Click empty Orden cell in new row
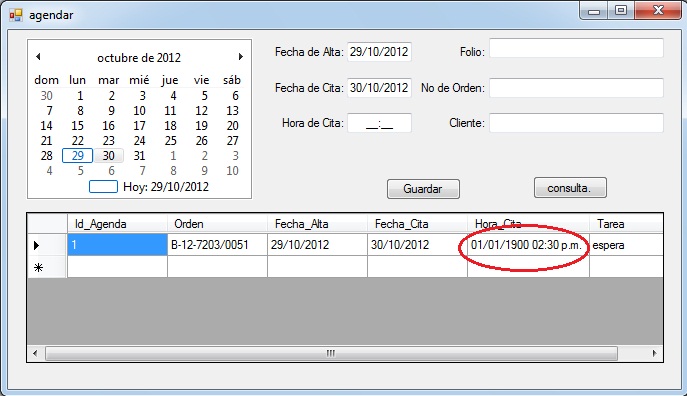 click(x=217, y=267)
